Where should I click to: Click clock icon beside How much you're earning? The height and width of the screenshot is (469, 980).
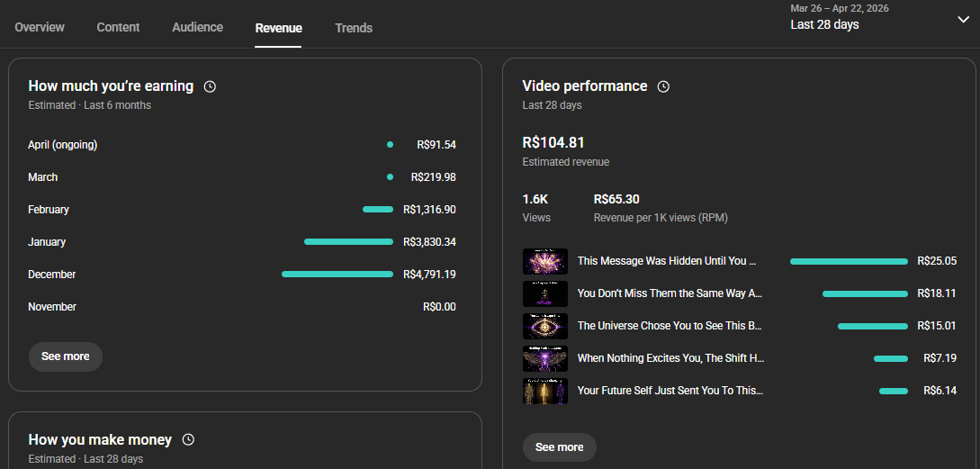(x=210, y=87)
